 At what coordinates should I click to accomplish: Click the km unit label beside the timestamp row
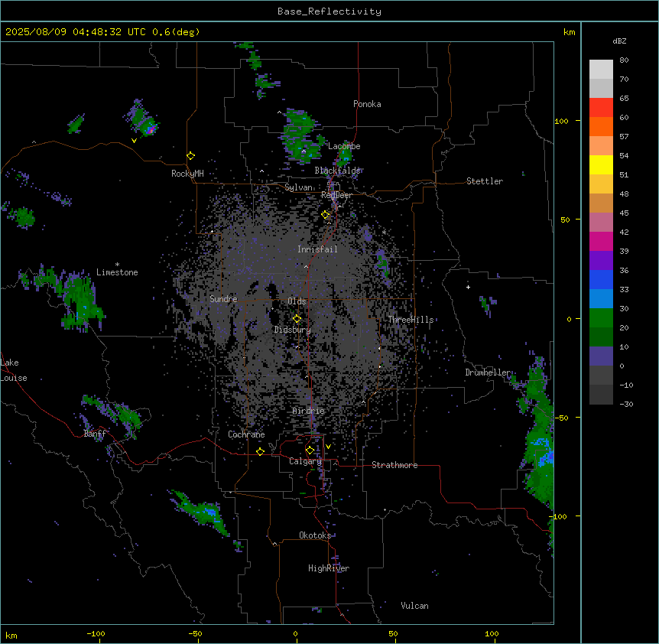(570, 32)
